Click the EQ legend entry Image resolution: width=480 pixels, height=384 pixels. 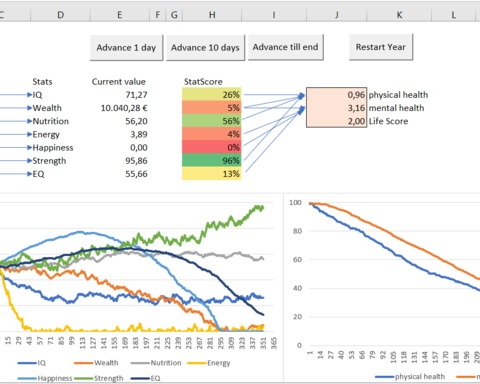click(146, 378)
